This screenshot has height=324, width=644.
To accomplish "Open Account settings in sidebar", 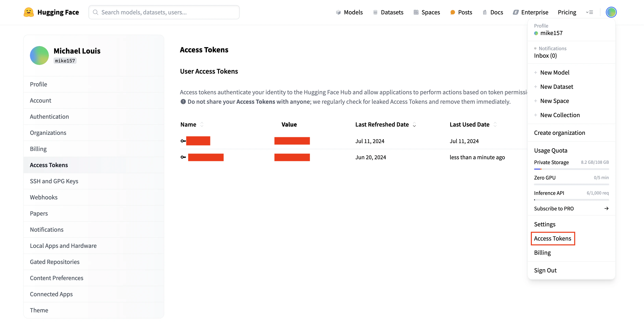I will 94,100.
